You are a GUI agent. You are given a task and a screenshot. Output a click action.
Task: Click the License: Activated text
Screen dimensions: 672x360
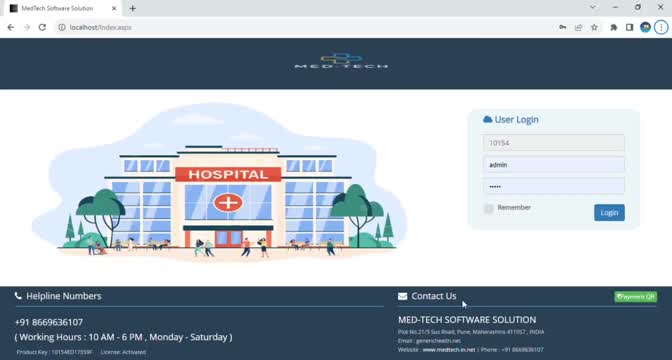point(123,352)
